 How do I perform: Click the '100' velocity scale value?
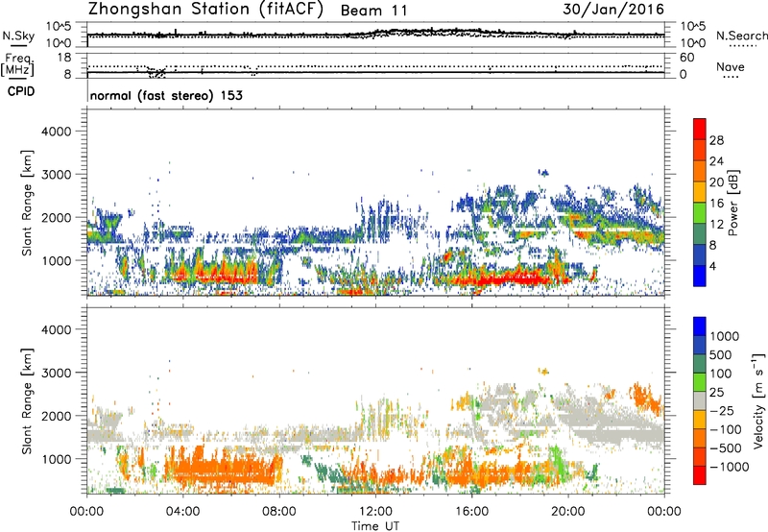[x=721, y=374]
